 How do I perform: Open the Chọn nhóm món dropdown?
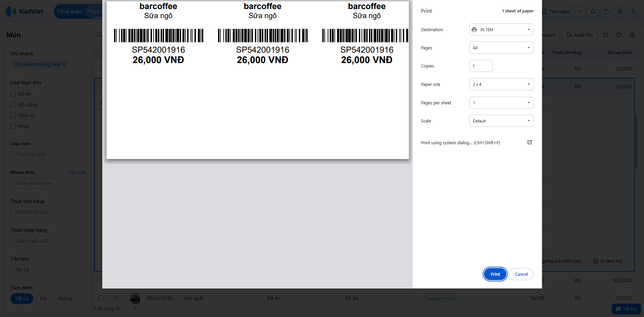click(48, 183)
